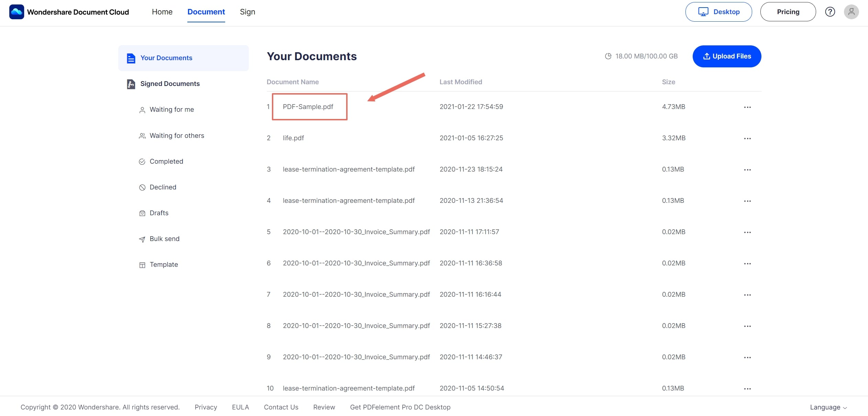Open the help question mark icon

pyautogui.click(x=830, y=12)
